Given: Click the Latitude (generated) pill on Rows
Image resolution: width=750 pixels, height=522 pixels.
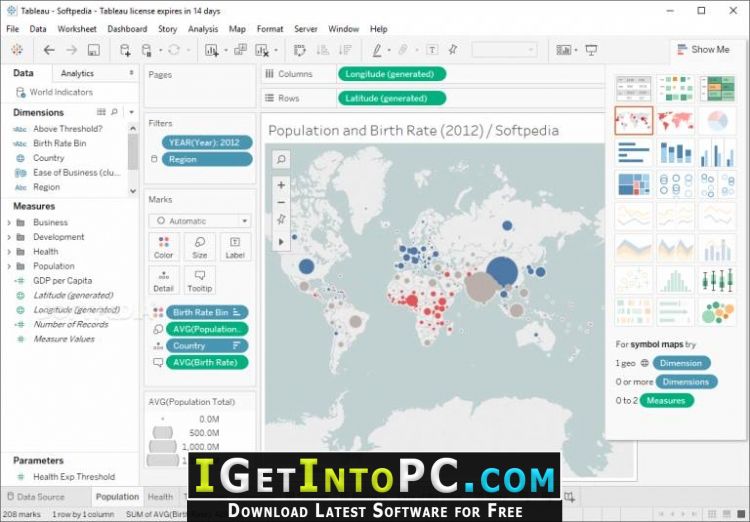Looking at the screenshot, I should (x=392, y=99).
